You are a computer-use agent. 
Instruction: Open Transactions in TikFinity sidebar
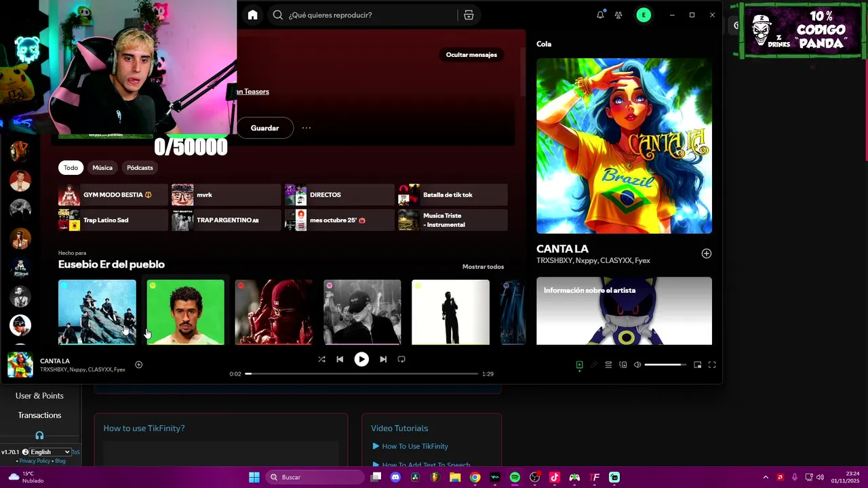pos(39,415)
